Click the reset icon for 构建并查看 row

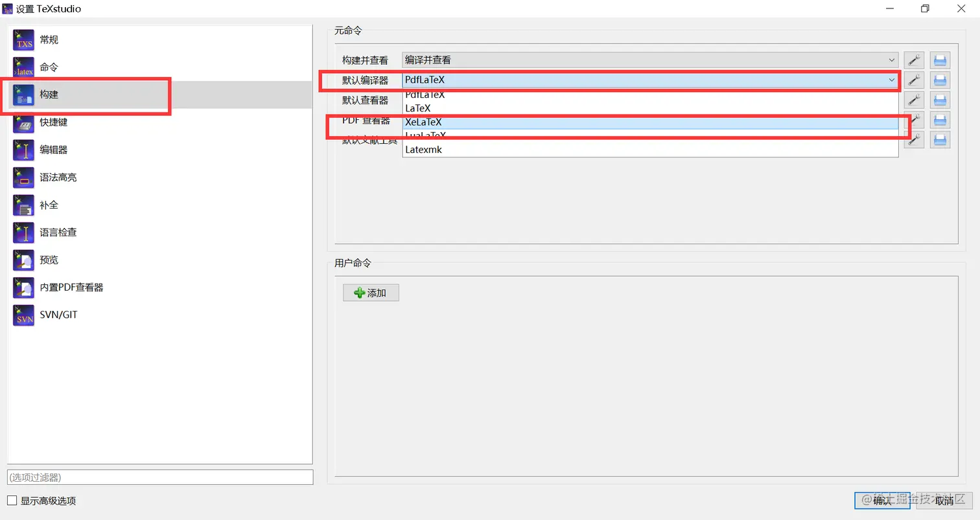(940, 60)
